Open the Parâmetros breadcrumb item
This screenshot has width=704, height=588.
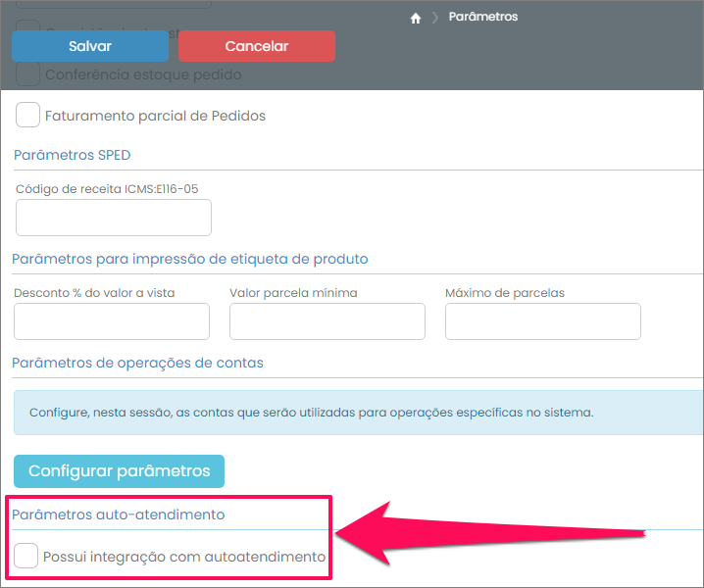(482, 17)
